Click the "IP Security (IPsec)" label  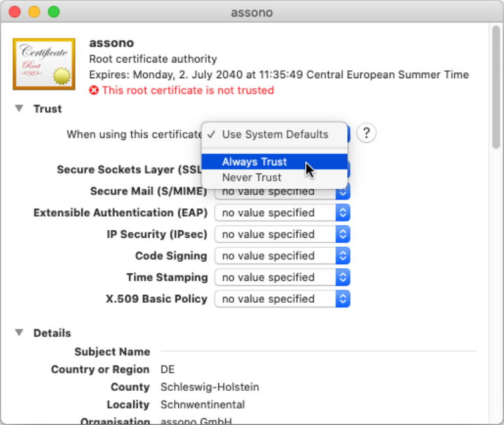157,235
